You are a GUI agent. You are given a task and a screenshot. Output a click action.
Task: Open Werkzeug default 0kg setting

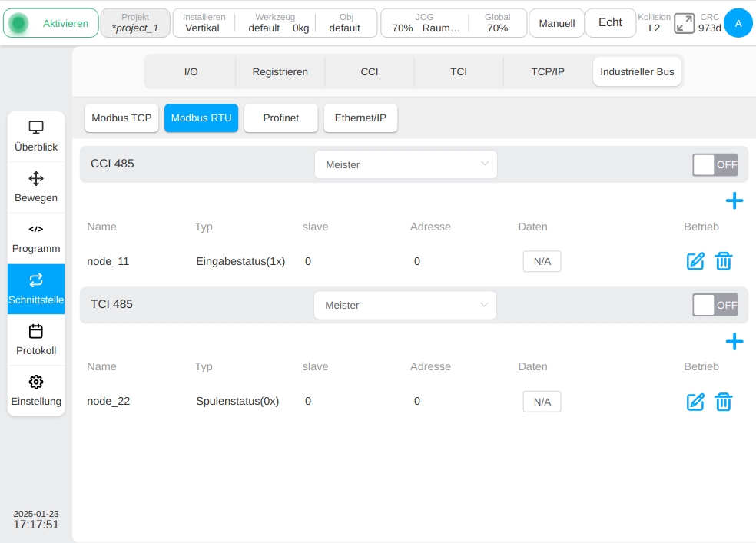pos(276,22)
